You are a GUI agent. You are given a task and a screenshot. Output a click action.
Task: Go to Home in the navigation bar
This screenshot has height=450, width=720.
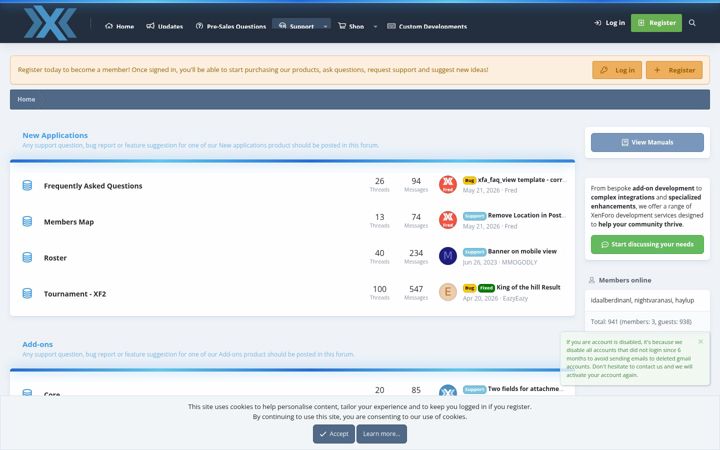(119, 26)
